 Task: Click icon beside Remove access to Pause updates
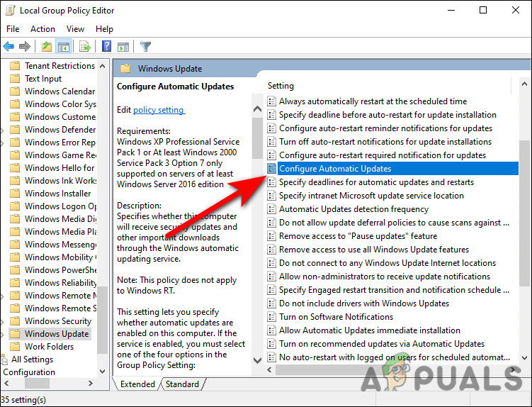[x=271, y=236]
